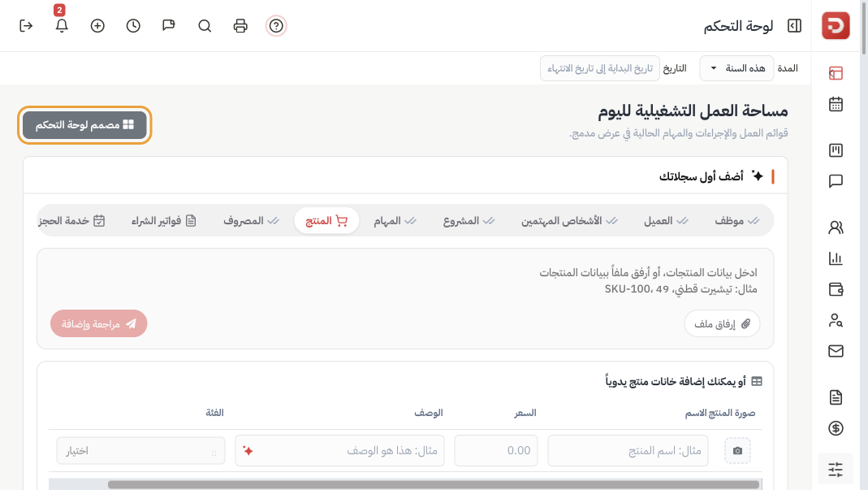Click the plus circle quick-add icon

[97, 25]
